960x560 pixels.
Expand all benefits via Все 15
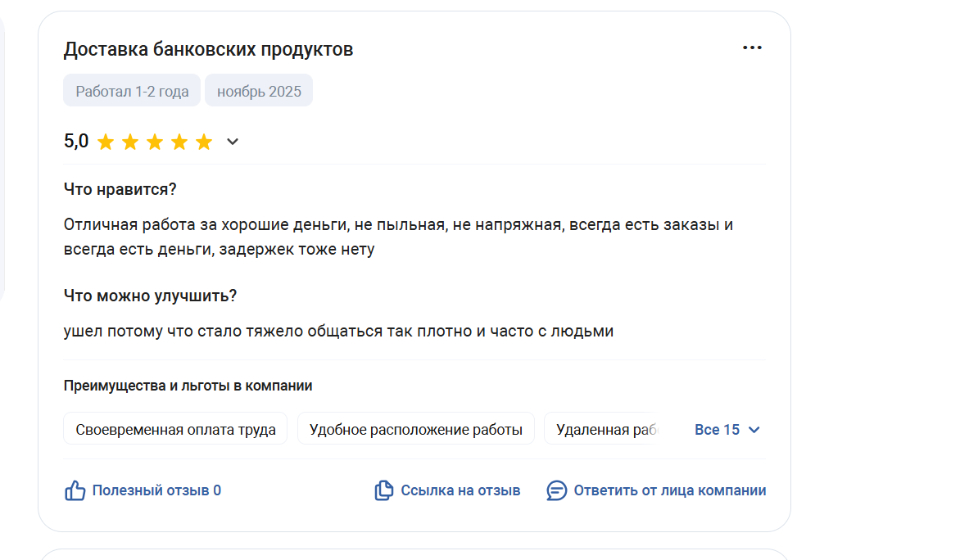[x=717, y=430]
